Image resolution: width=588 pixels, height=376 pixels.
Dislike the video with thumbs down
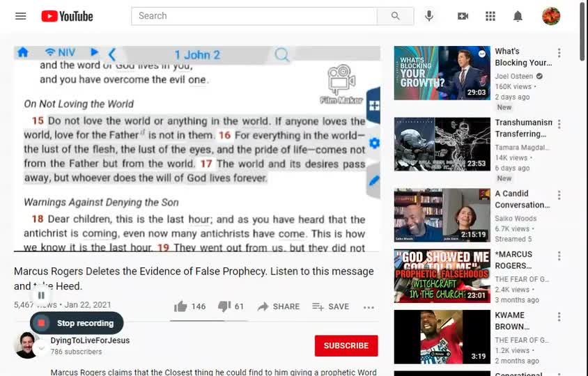[x=224, y=306]
